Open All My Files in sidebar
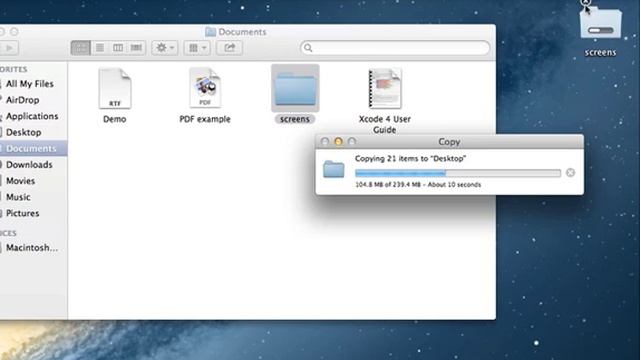 click(x=30, y=84)
